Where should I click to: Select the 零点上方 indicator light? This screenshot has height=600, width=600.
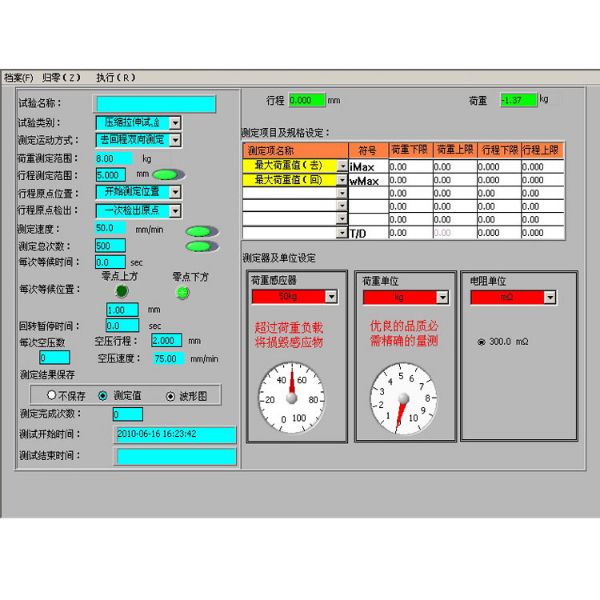coord(122,291)
